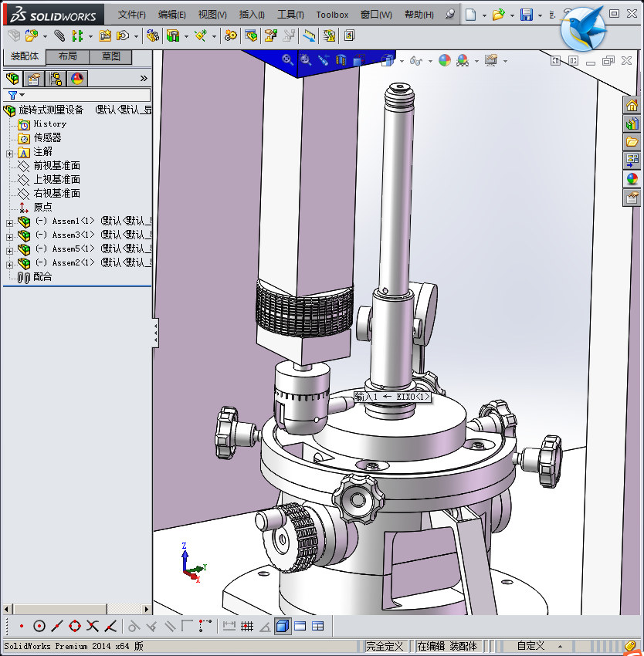Select the Exploded View icon
This screenshot has width=644, height=656.
[x=270, y=36]
